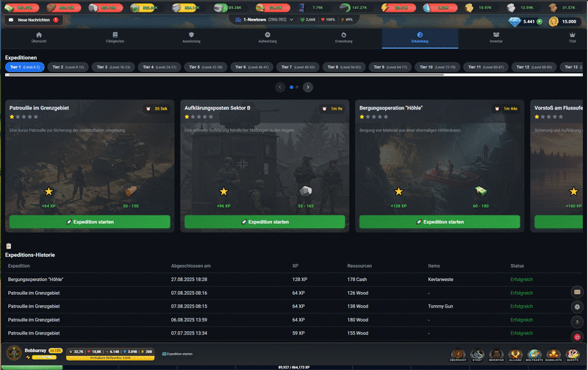
Task: Open the Quests icon in bottom bar
Action: click(573, 355)
